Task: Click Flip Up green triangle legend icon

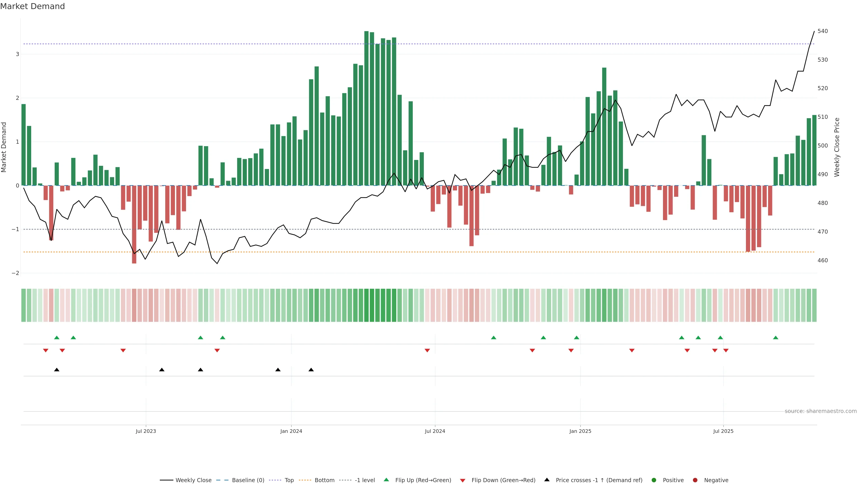Action: point(387,480)
